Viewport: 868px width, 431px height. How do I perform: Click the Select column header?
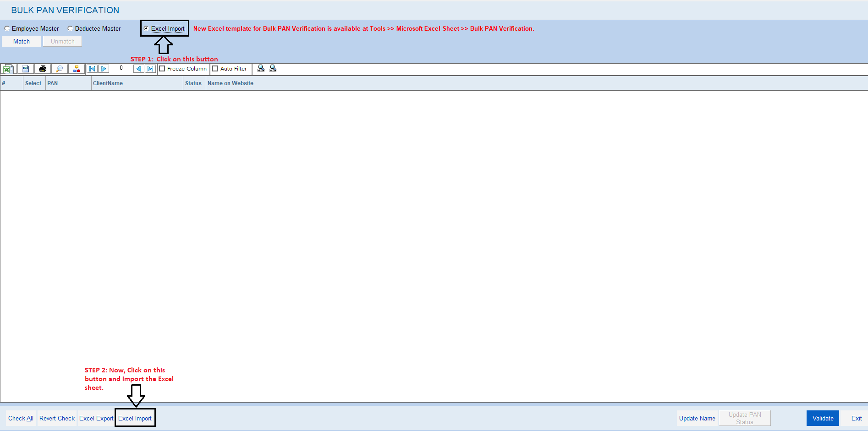pos(34,83)
